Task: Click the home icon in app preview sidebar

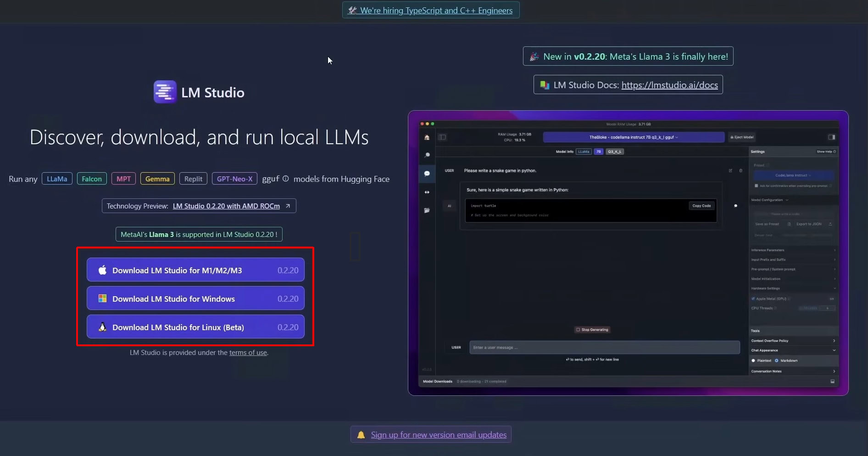Action: click(427, 137)
